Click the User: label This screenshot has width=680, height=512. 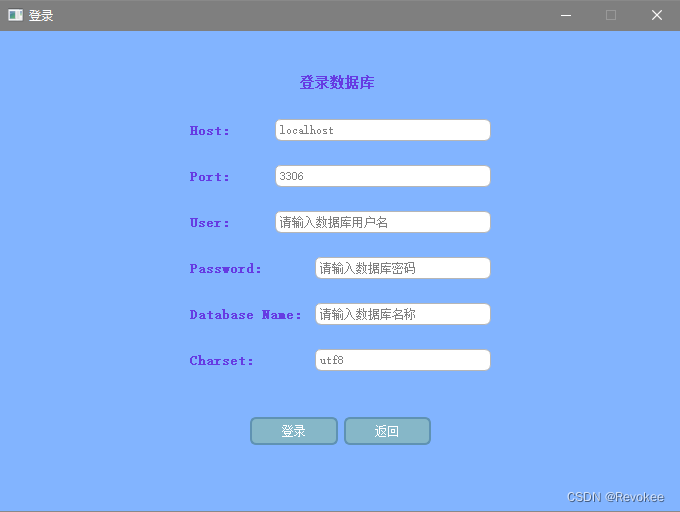209,223
